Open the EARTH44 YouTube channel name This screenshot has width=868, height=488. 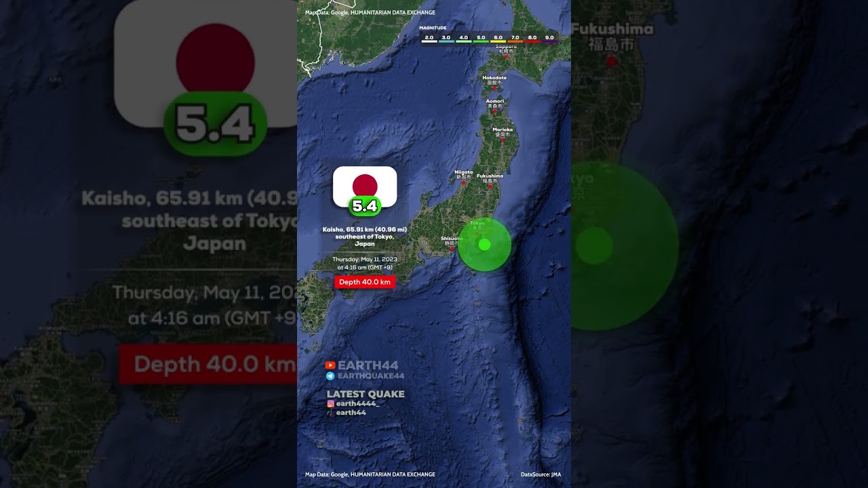368,365
